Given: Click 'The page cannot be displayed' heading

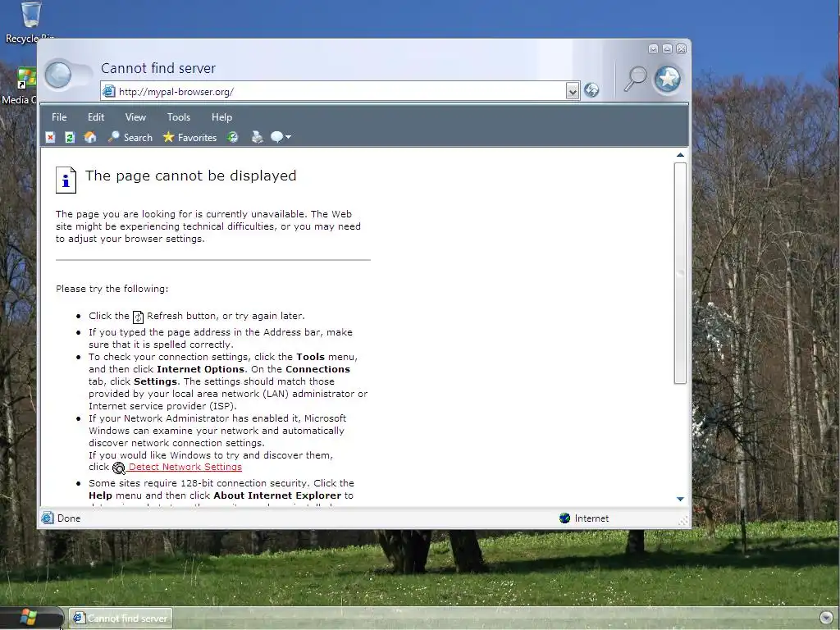Looking at the screenshot, I should coord(190,176).
